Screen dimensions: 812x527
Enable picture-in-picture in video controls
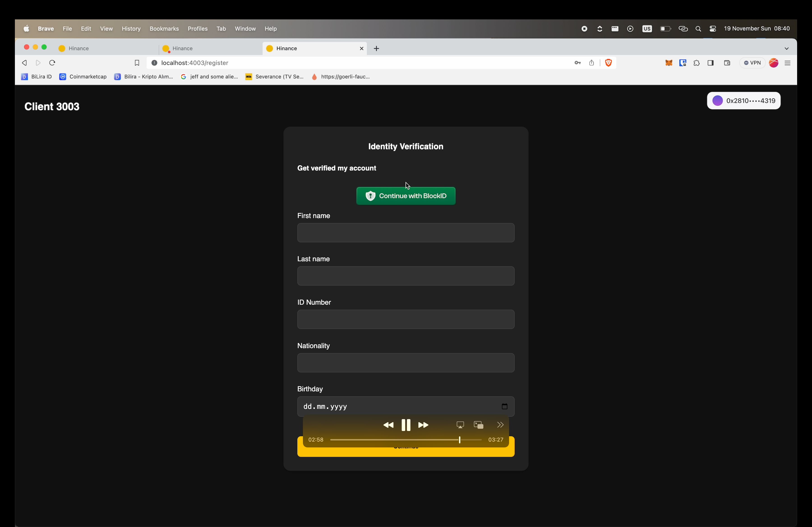(x=479, y=425)
